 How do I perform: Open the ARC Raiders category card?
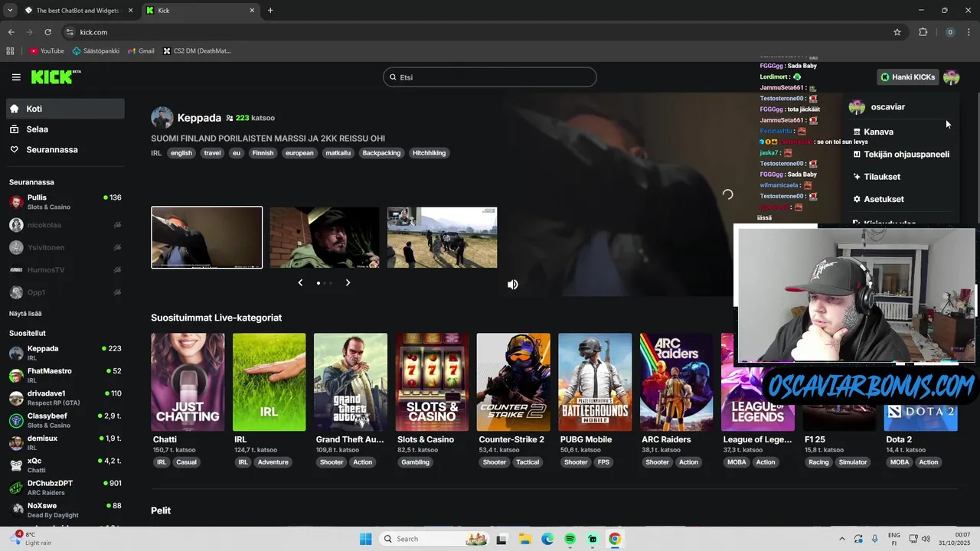676,382
